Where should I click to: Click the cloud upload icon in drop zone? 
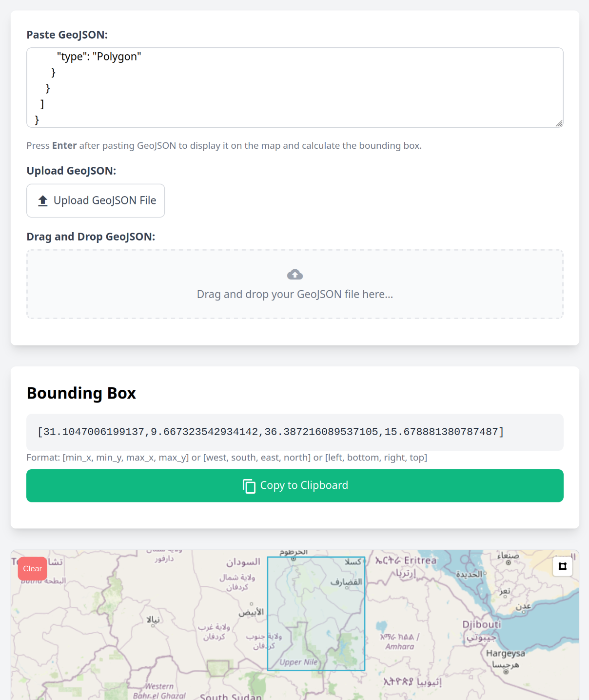point(295,275)
